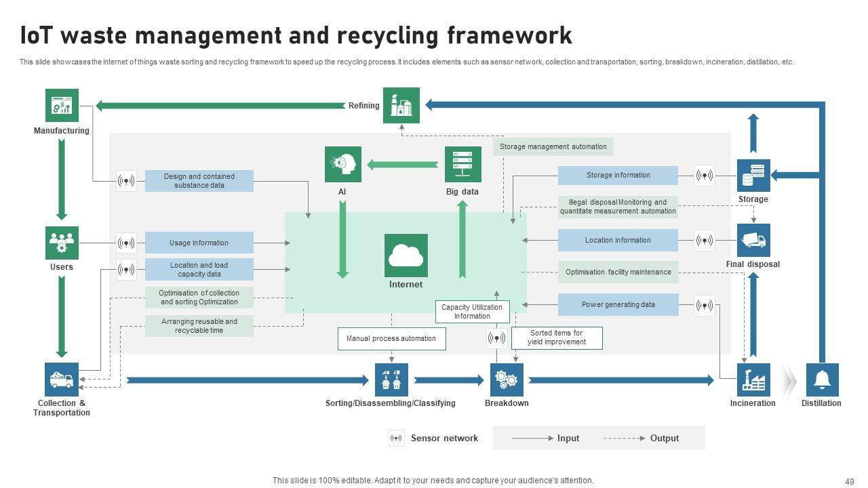Select the Big data server icon
This screenshot has width=868, height=488.
462,164
